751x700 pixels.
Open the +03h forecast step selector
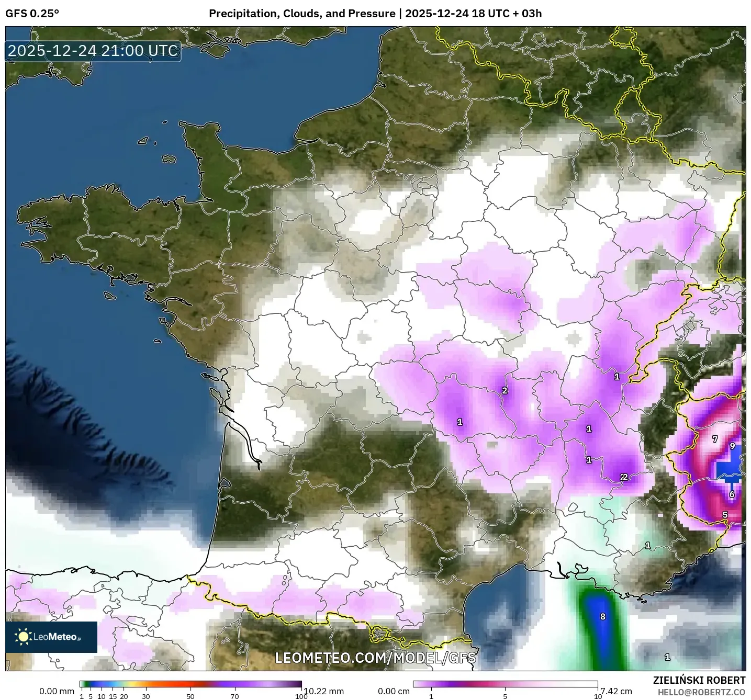[x=527, y=14]
